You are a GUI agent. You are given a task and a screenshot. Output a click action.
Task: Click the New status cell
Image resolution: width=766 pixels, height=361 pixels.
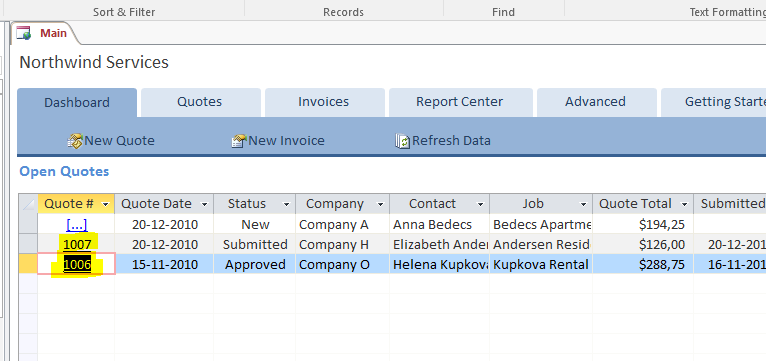(255, 224)
